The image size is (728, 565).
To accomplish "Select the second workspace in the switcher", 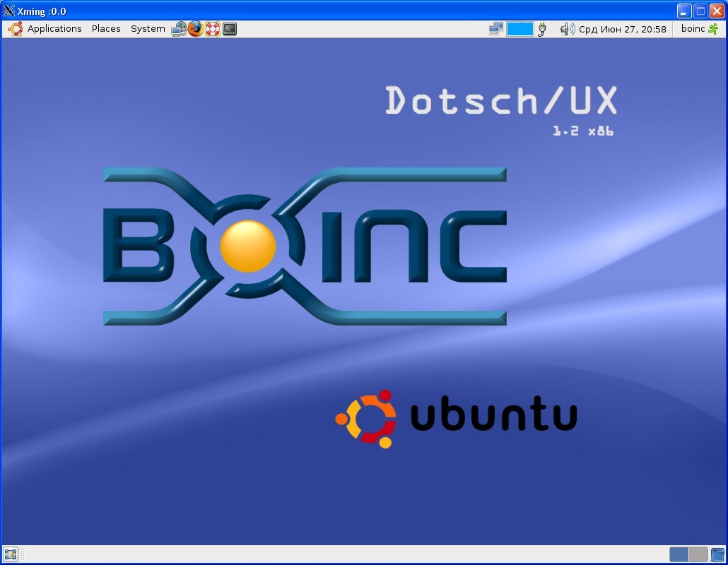I will click(x=698, y=554).
